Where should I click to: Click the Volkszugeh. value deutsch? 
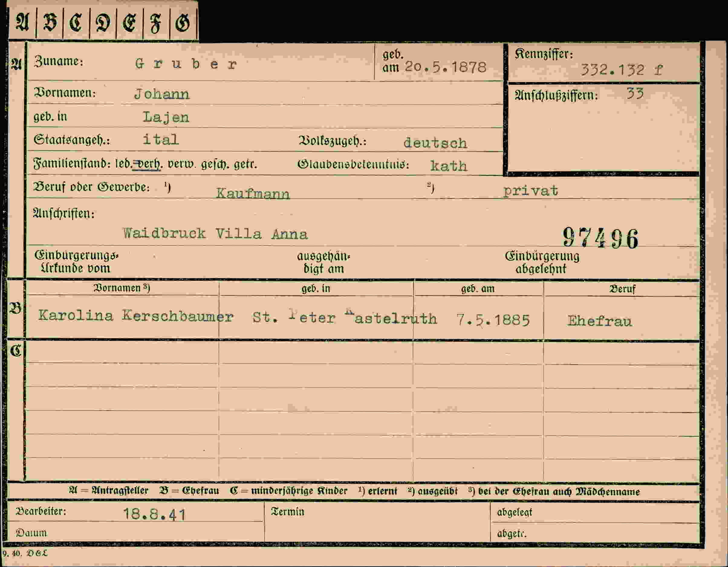click(x=435, y=143)
